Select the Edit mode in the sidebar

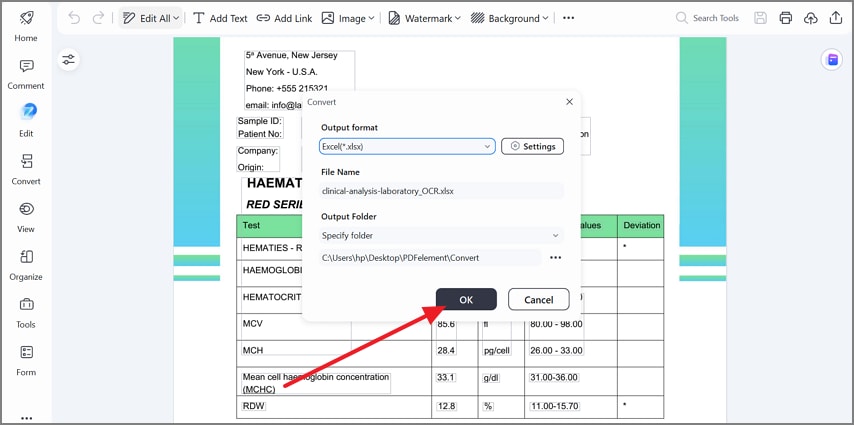[26, 121]
